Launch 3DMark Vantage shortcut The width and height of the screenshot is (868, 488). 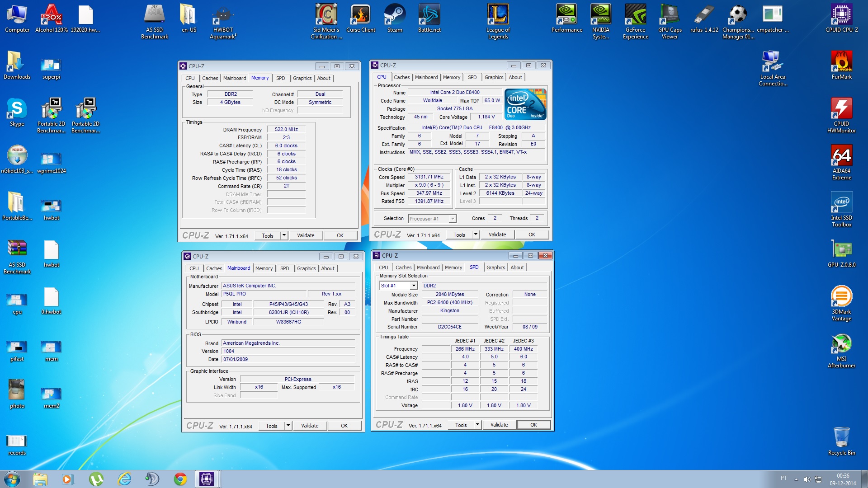[x=841, y=304]
